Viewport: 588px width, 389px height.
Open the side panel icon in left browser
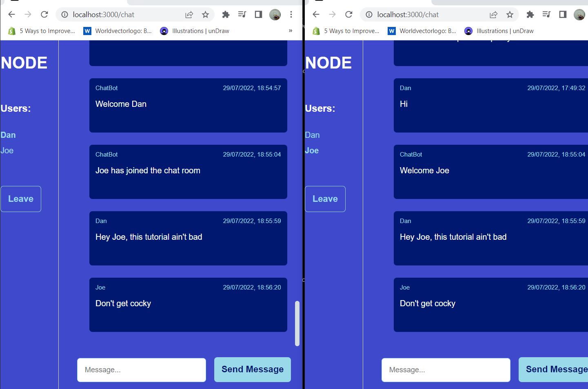(258, 14)
